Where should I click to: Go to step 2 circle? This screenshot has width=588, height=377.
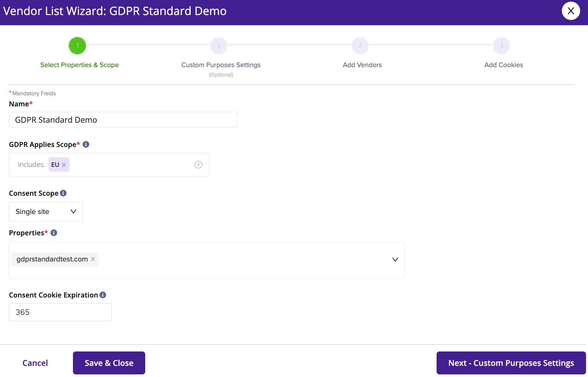(219, 45)
